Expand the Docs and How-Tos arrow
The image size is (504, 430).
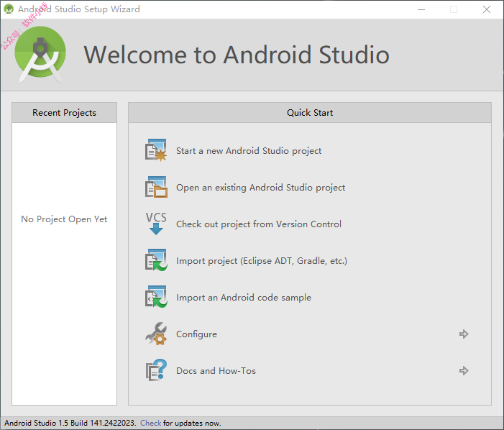point(464,370)
